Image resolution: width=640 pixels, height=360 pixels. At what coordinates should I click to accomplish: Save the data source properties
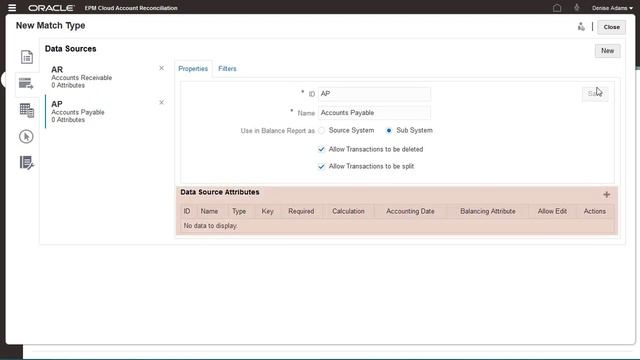pyautogui.click(x=595, y=94)
